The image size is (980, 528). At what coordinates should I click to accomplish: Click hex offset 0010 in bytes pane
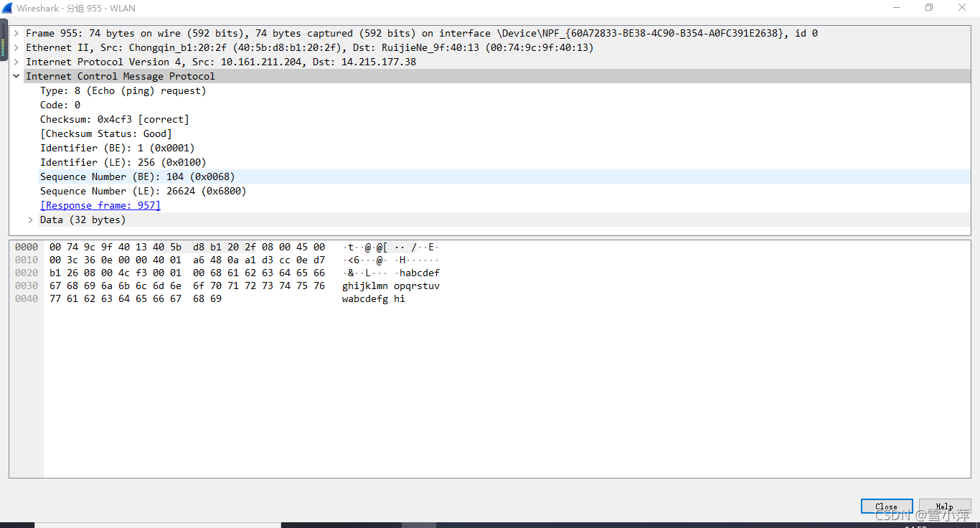point(27,260)
